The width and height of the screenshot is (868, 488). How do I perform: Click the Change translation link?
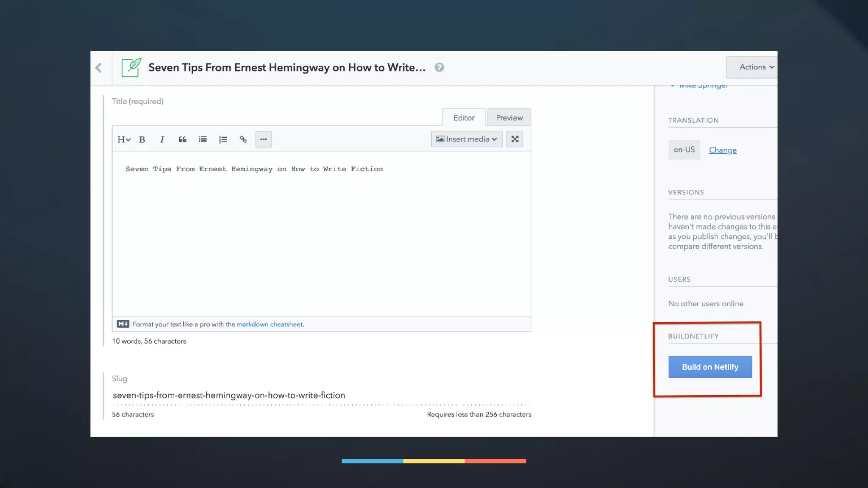click(x=723, y=150)
